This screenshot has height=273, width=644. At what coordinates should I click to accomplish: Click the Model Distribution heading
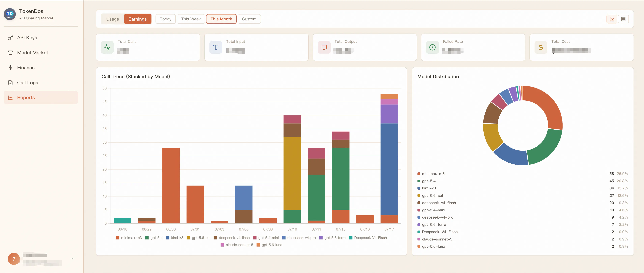pyautogui.click(x=438, y=77)
